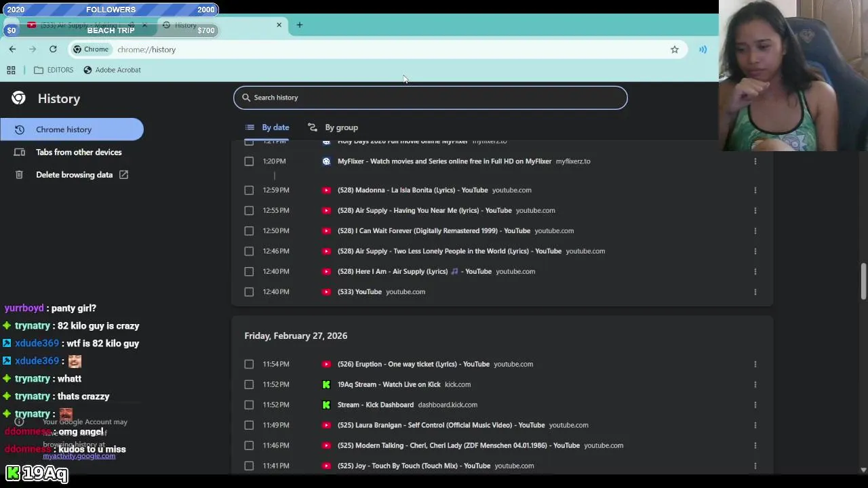Switch to By date view
The image size is (868, 488).
tap(267, 127)
